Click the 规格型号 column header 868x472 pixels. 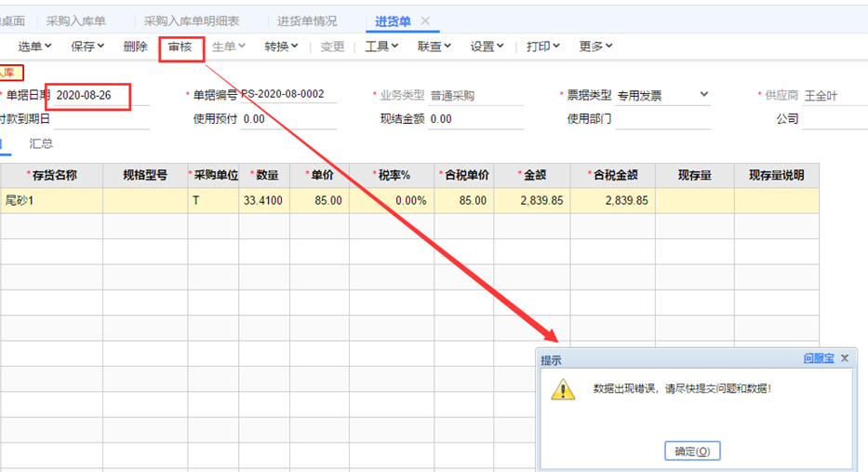click(x=145, y=176)
